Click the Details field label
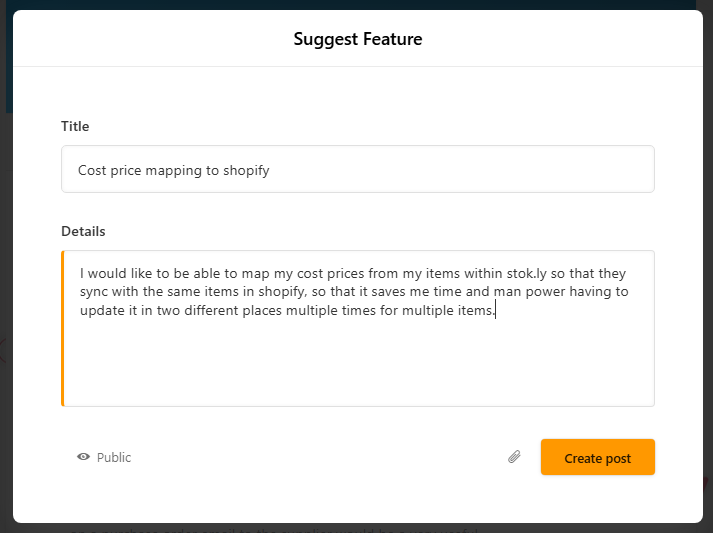Viewport: 713px width, 533px height. click(83, 231)
